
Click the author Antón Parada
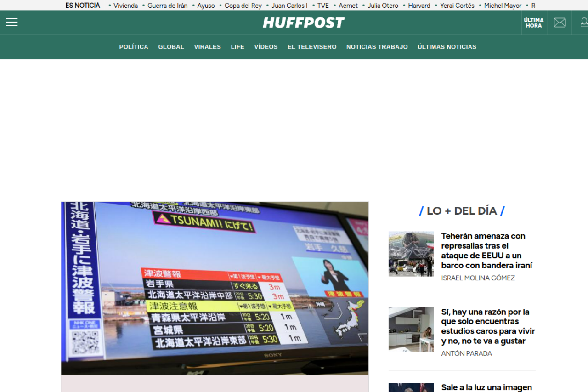pyautogui.click(x=466, y=353)
